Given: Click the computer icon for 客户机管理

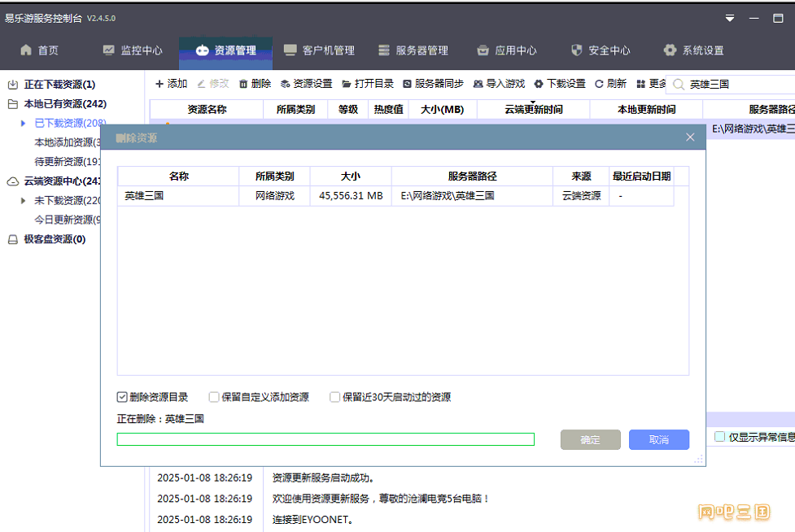Looking at the screenshot, I should click(290, 50).
